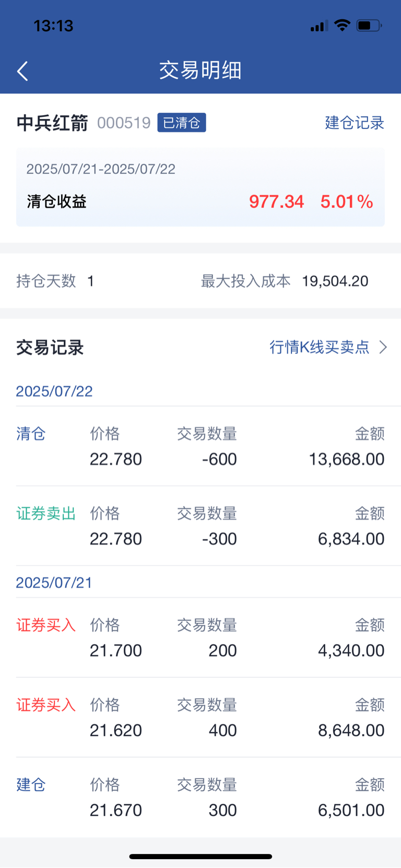Open 建仓记录 link

355,123
